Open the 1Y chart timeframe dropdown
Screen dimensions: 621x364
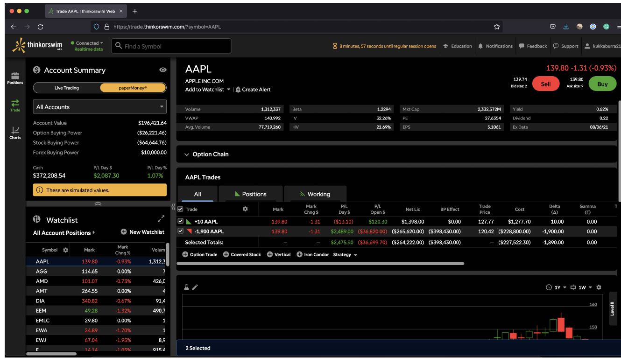(x=556, y=287)
